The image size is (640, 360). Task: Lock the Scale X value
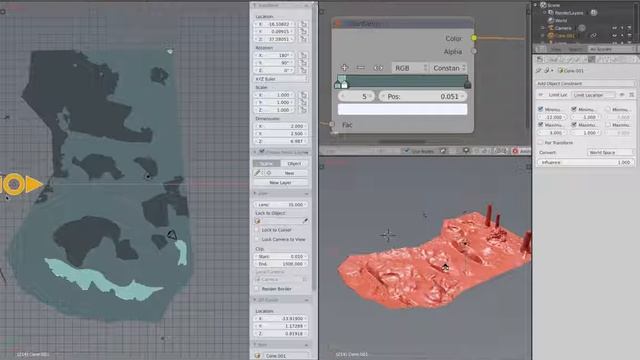click(x=303, y=95)
